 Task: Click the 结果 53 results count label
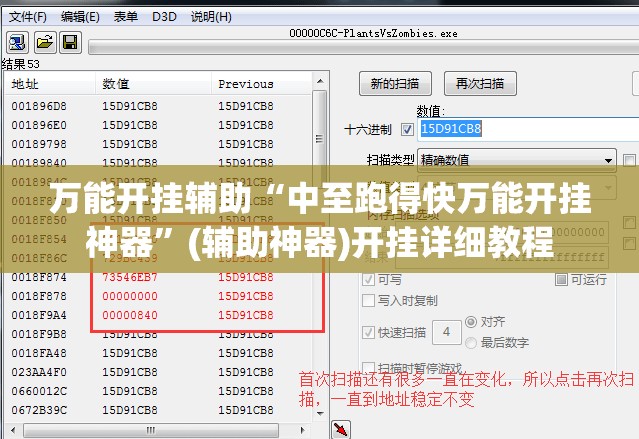coord(20,64)
